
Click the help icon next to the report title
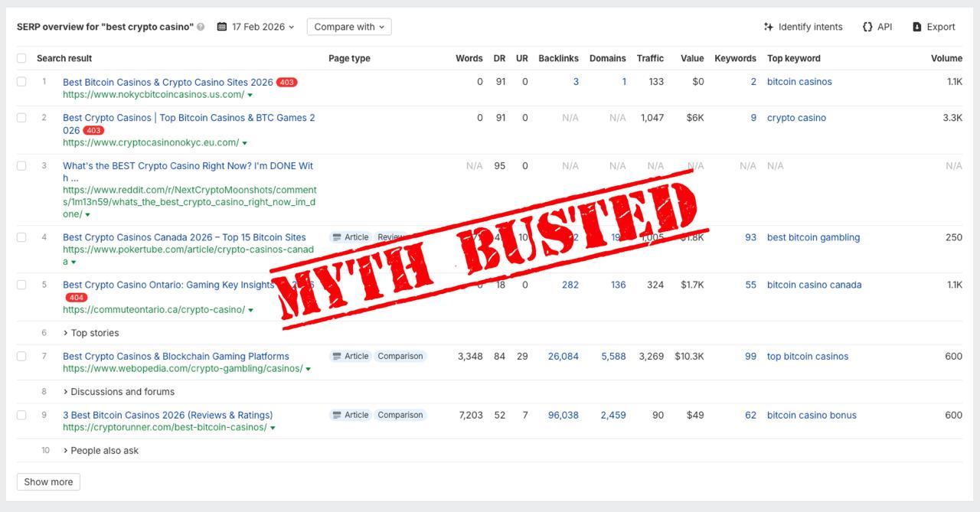click(x=199, y=27)
